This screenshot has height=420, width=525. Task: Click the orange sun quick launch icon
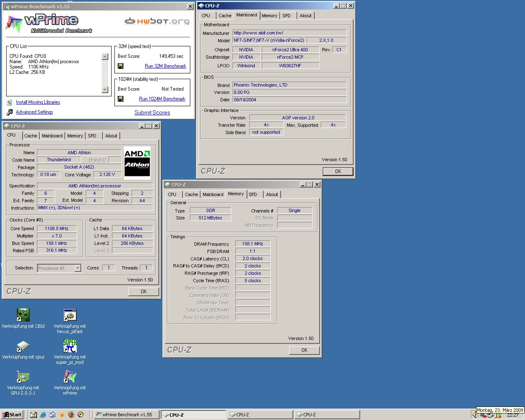coord(62,415)
